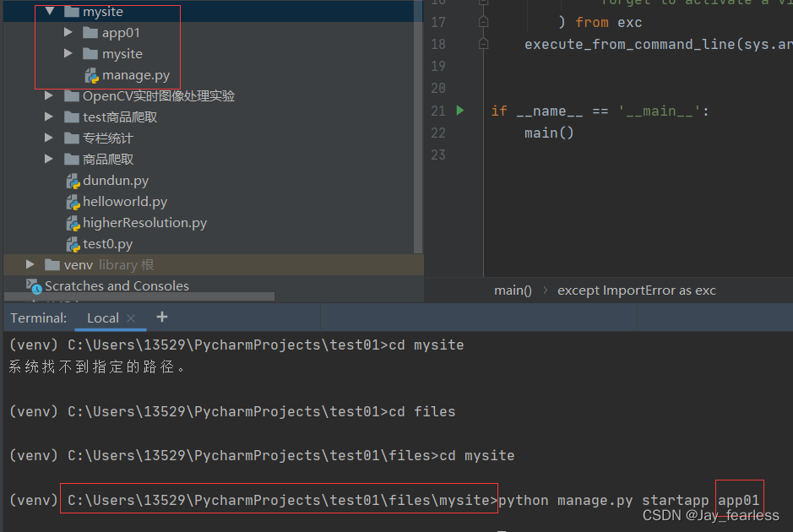Toggle code fold marker on line 18
Image resolution: width=793 pixels, height=532 pixels.
point(484,44)
